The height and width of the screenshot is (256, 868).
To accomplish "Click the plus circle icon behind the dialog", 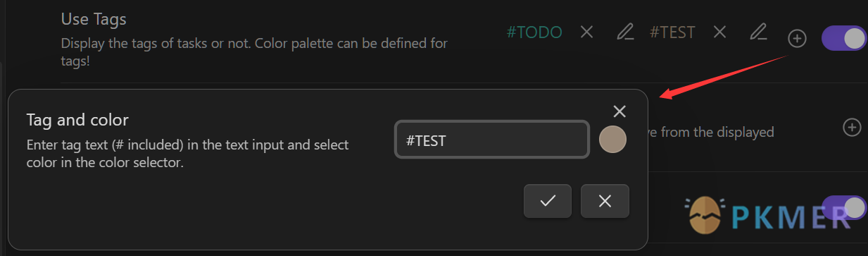I will (852, 128).
